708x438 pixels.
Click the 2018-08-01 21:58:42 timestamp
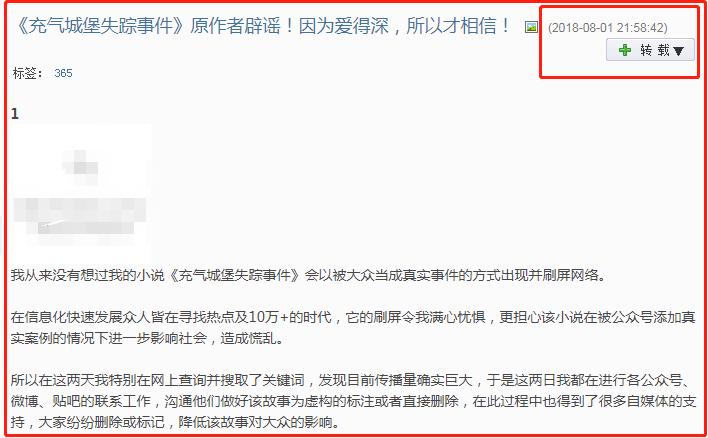(607, 28)
